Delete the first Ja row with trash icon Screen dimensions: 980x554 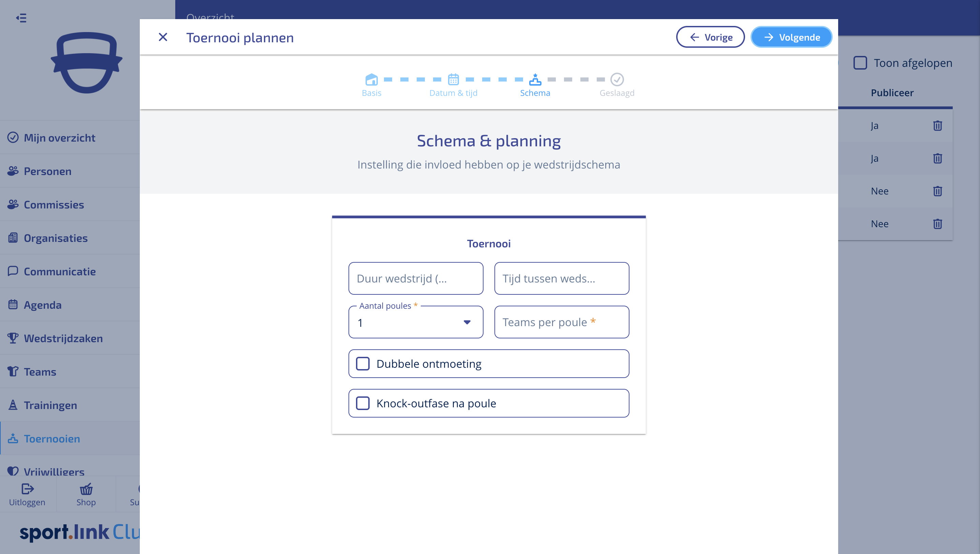click(x=937, y=126)
